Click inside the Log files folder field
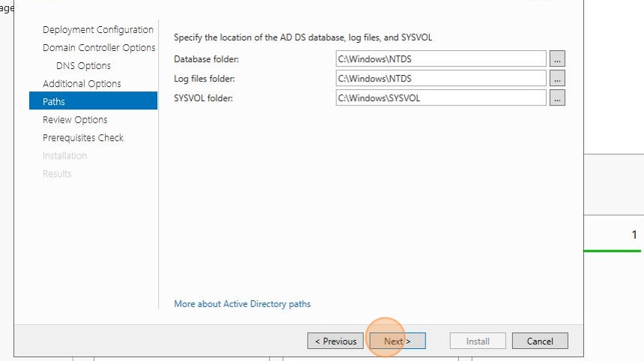 [441, 79]
